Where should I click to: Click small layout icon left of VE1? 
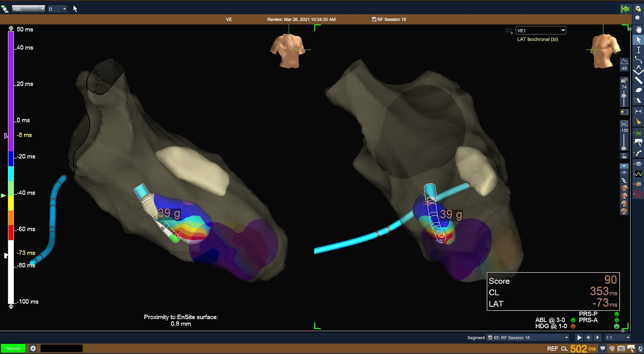coord(509,31)
